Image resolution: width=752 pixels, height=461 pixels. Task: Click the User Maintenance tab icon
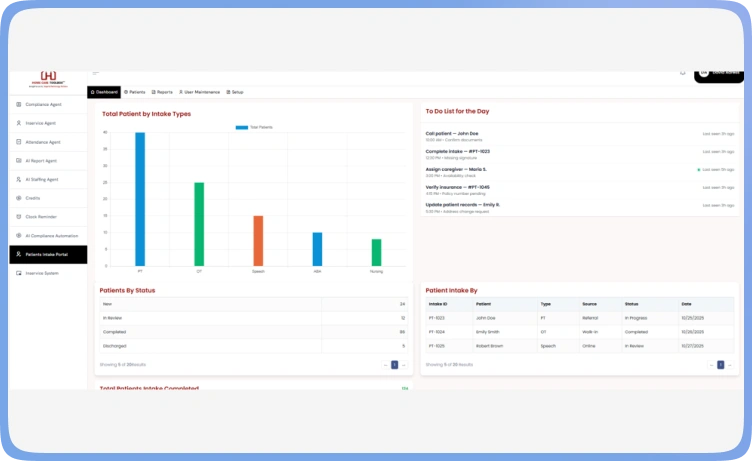(x=181, y=92)
